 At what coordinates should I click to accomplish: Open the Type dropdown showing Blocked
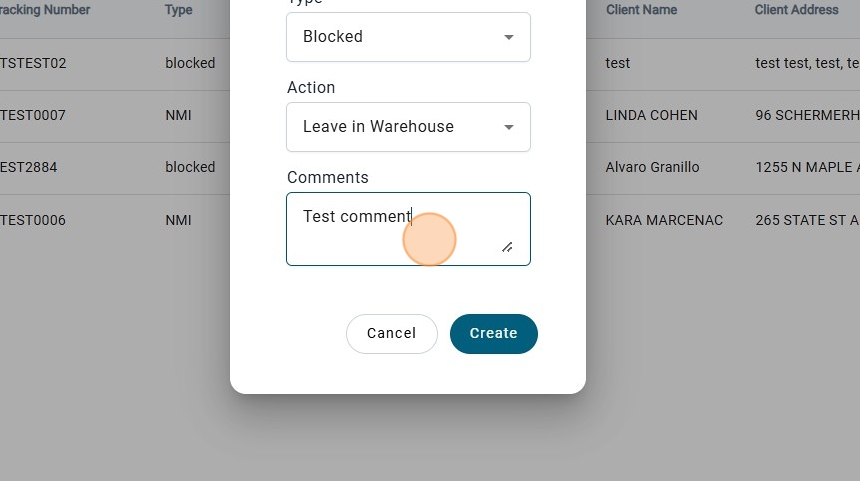click(x=395, y=37)
